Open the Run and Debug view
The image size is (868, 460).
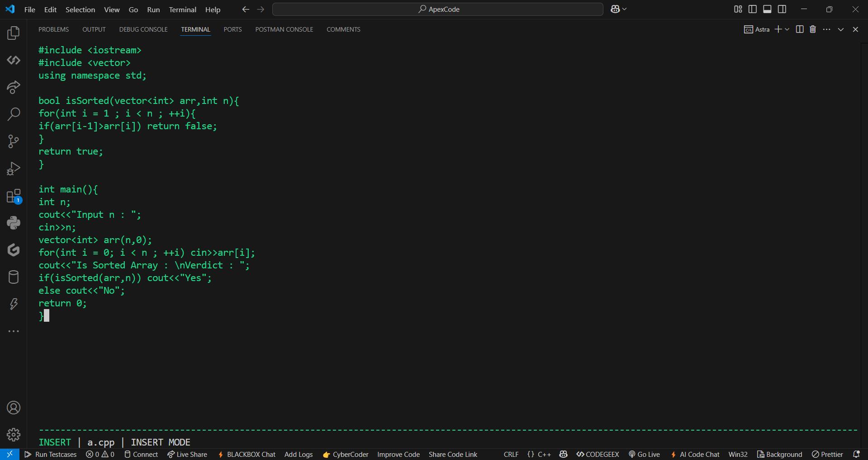tap(14, 169)
